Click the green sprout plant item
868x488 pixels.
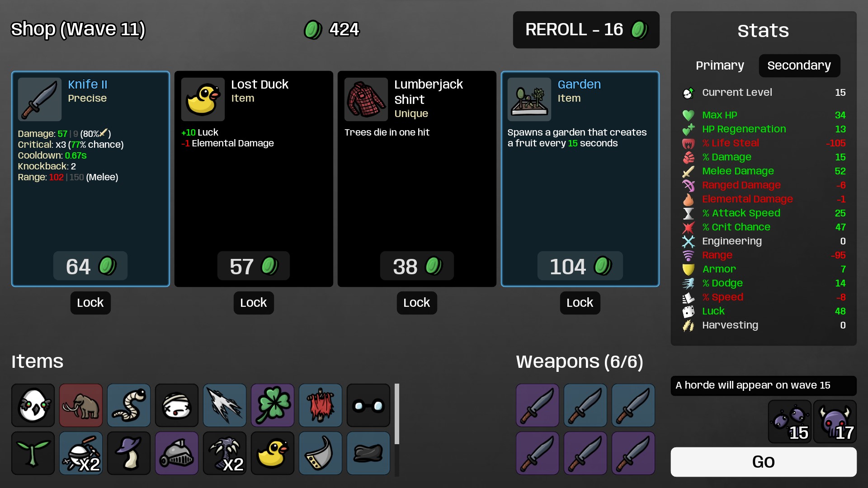pyautogui.click(x=33, y=453)
